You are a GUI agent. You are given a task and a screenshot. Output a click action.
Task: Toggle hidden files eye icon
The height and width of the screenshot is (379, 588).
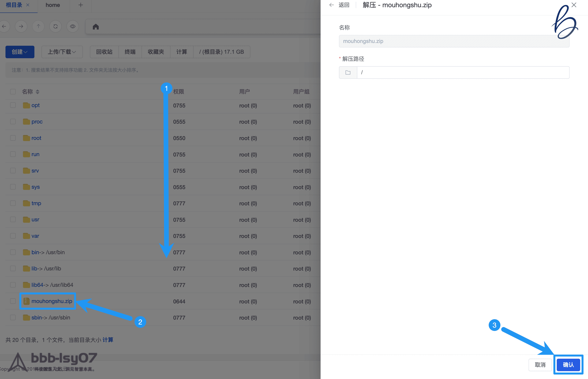[x=73, y=26]
